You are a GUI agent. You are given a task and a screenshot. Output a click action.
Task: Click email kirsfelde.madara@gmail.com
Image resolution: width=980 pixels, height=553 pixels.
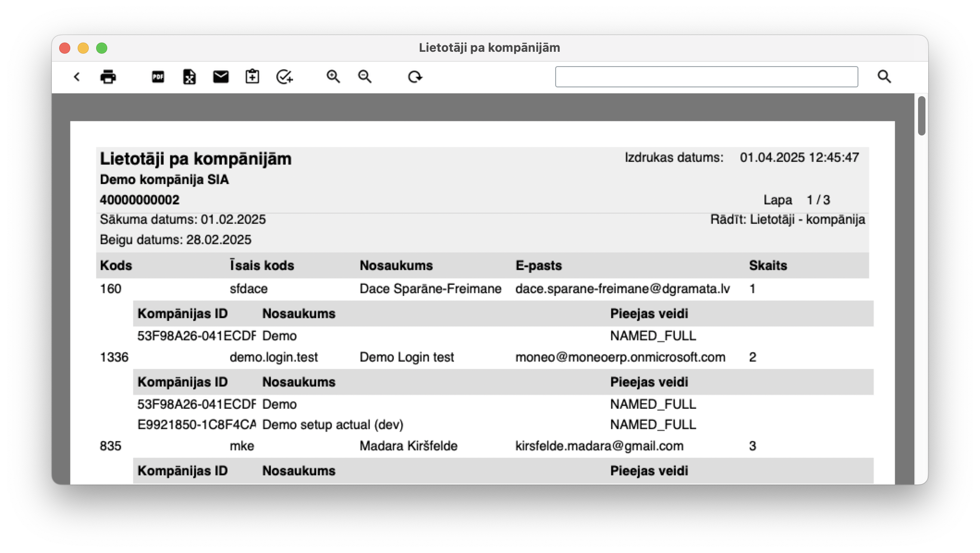(x=600, y=446)
